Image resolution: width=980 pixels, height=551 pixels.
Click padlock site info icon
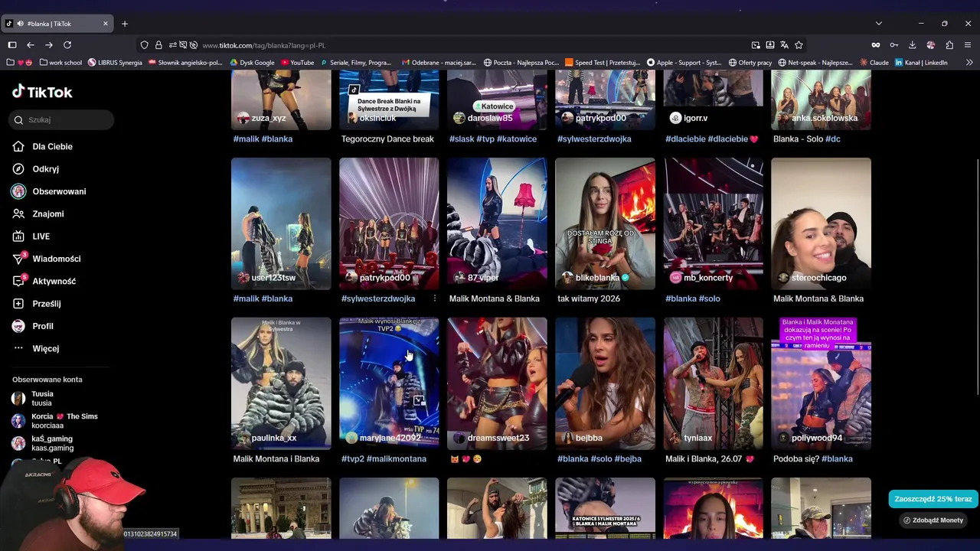click(158, 45)
